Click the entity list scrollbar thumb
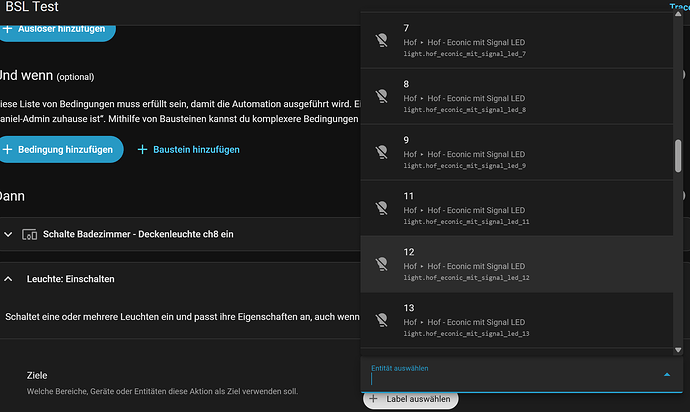Screen dimensions: 690x412 (x=678, y=156)
